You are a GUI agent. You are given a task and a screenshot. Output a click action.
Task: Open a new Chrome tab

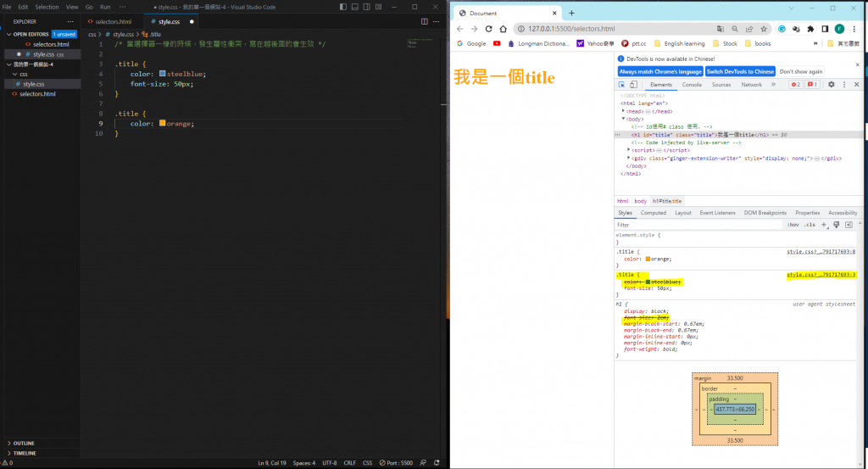click(x=571, y=13)
